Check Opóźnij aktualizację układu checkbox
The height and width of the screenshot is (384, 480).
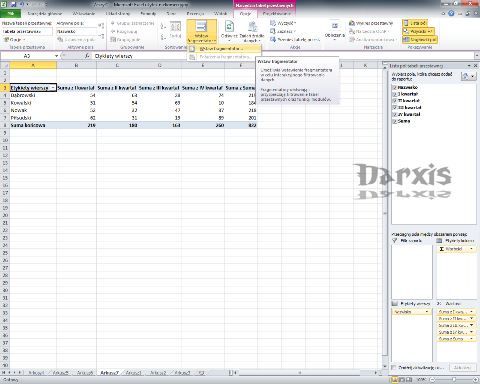tap(394, 367)
